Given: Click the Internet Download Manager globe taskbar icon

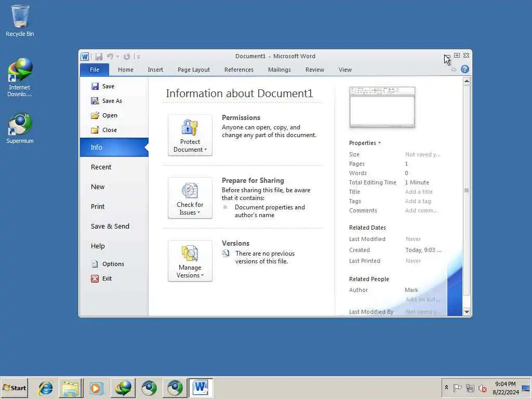Looking at the screenshot, I should [123, 388].
